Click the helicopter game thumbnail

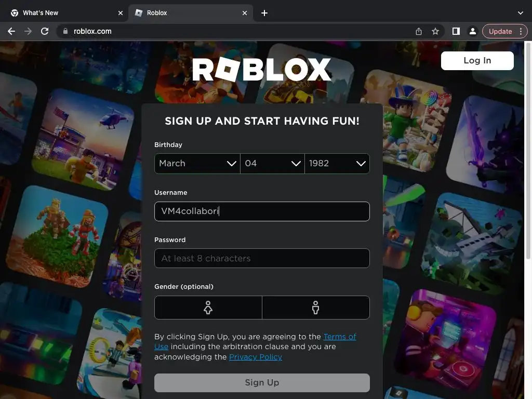[x=84, y=139]
